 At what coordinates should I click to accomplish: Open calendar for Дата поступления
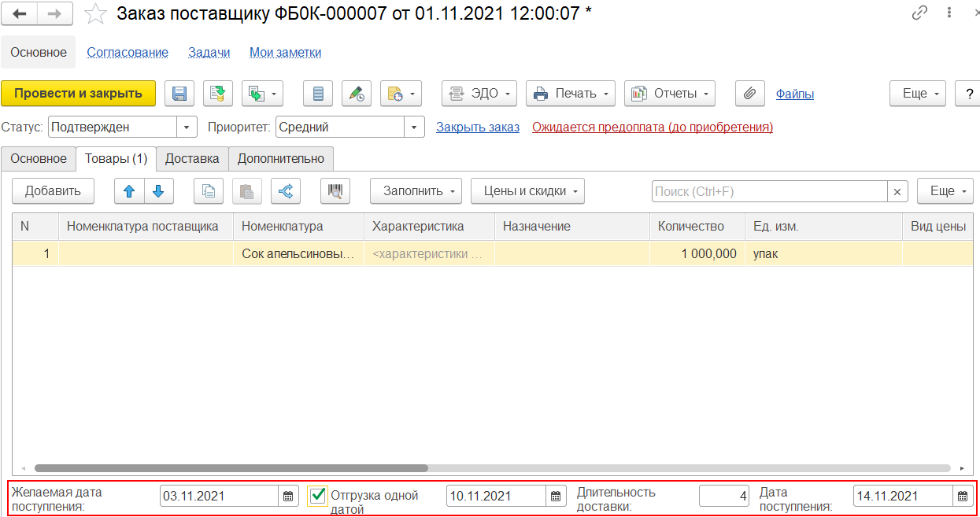(963, 496)
